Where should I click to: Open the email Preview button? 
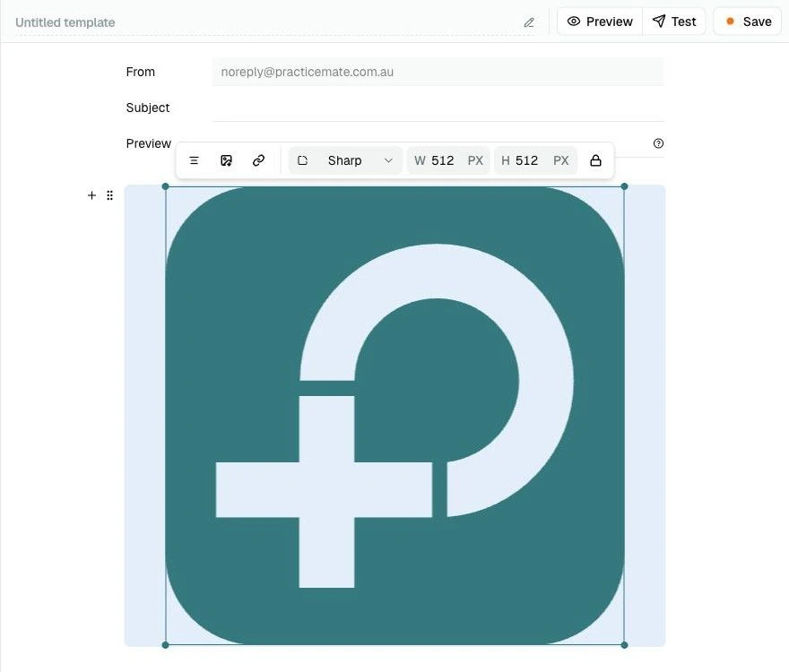(x=600, y=22)
